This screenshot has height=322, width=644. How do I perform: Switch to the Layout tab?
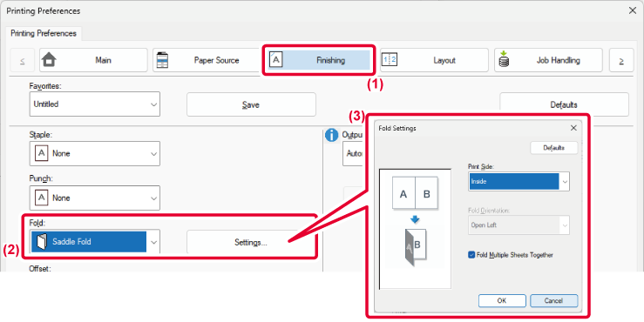pos(434,60)
